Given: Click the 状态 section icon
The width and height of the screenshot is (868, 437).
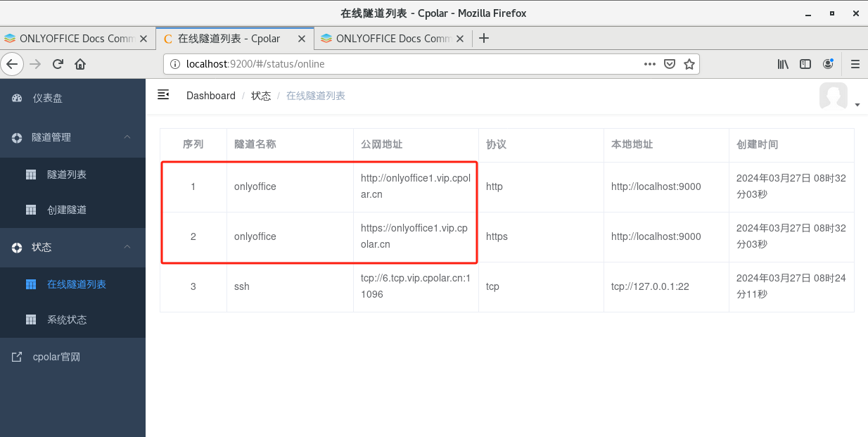Looking at the screenshot, I should (17, 247).
